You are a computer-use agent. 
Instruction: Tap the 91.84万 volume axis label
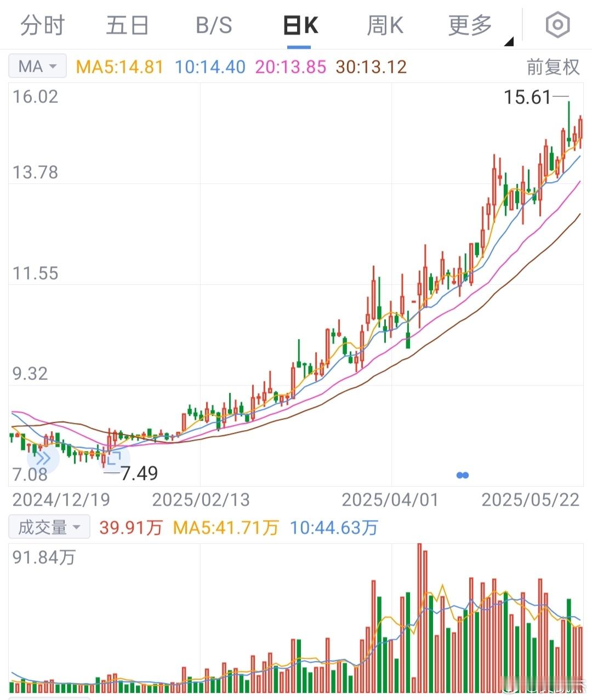44,557
